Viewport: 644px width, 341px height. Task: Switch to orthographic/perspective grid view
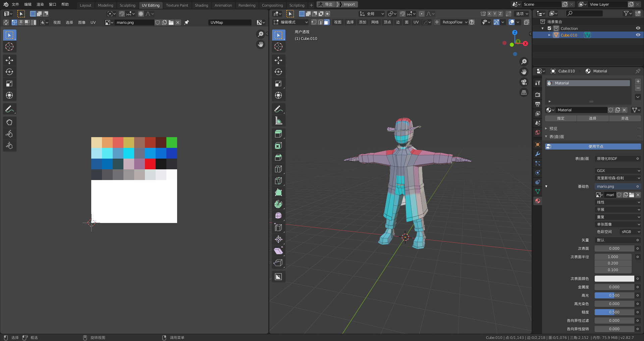(x=524, y=93)
